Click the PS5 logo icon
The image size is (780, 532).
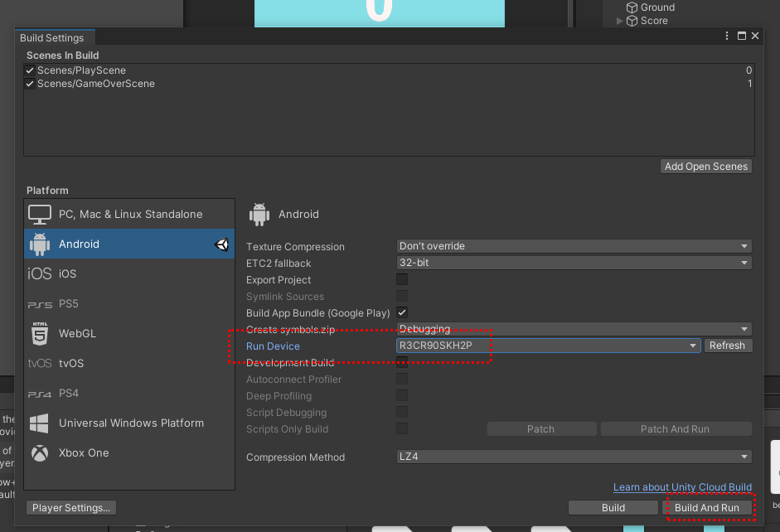click(40, 304)
